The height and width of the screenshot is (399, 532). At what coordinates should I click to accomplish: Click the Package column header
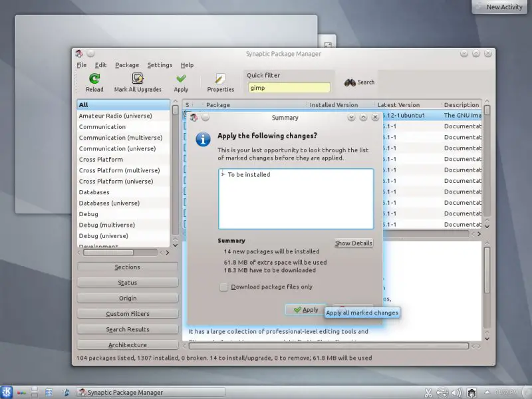click(x=218, y=105)
